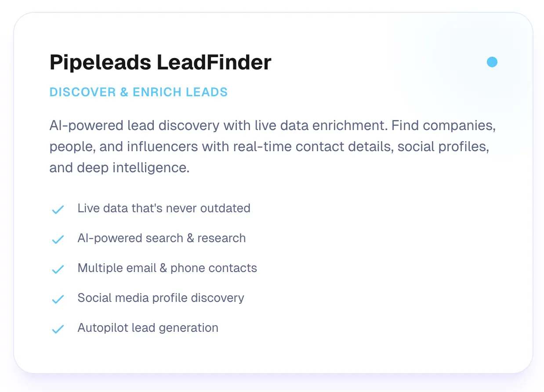Image resolution: width=544 pixels, height=392 pixels.
Task: Click "Multiple email & phone contacts" text
Action: pos(167,268)
